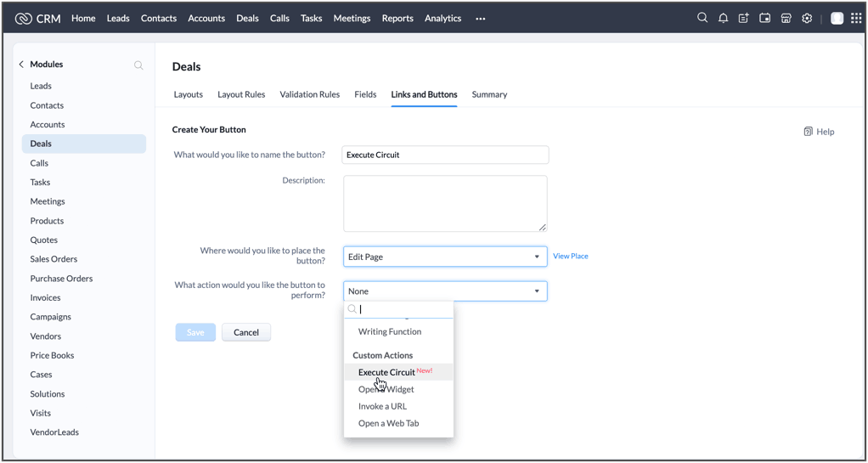Select Solutions in Modules sidebar
This screenshot has height=463, width=868.
click(47, 394)
